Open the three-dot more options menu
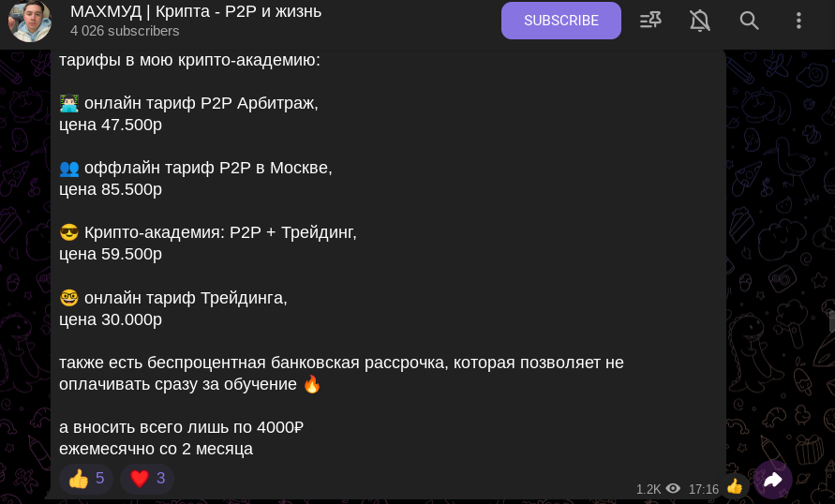The height and width of the screenshot is (504, 835). [x=798, y=21]
